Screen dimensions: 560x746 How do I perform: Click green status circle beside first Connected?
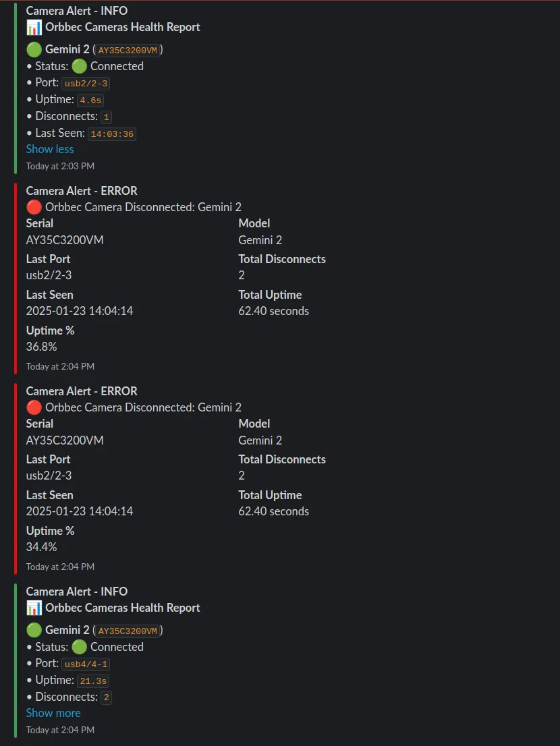pyautogui.click(x=80, y=66)
